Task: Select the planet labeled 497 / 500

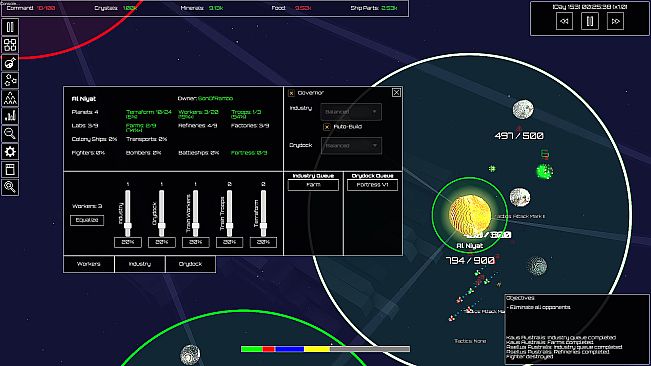Action: (x=523, y=110)
